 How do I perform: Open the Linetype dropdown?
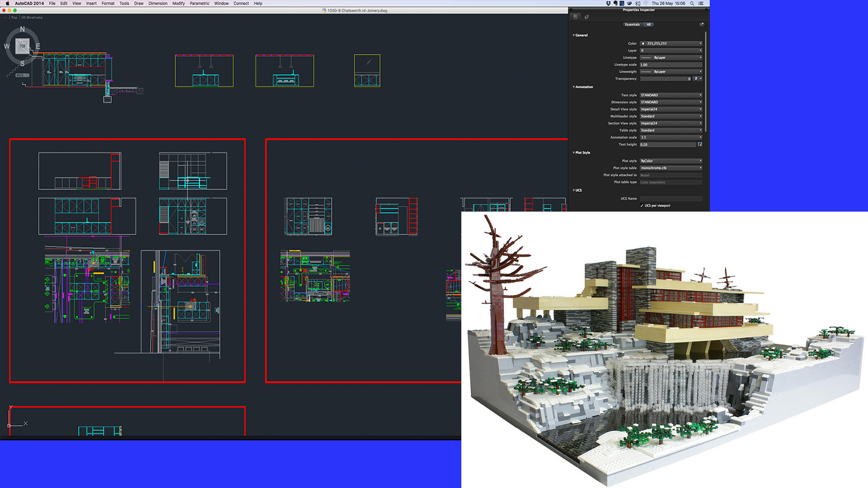click(x=671, y=57)
